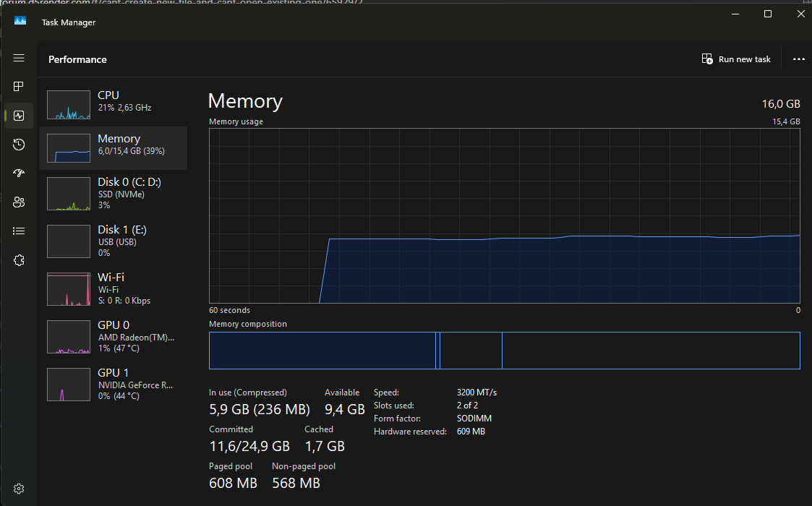Viewport: 812px width, 506px height.
Task: Select the Performance page icon
Action: click(19, 116)
